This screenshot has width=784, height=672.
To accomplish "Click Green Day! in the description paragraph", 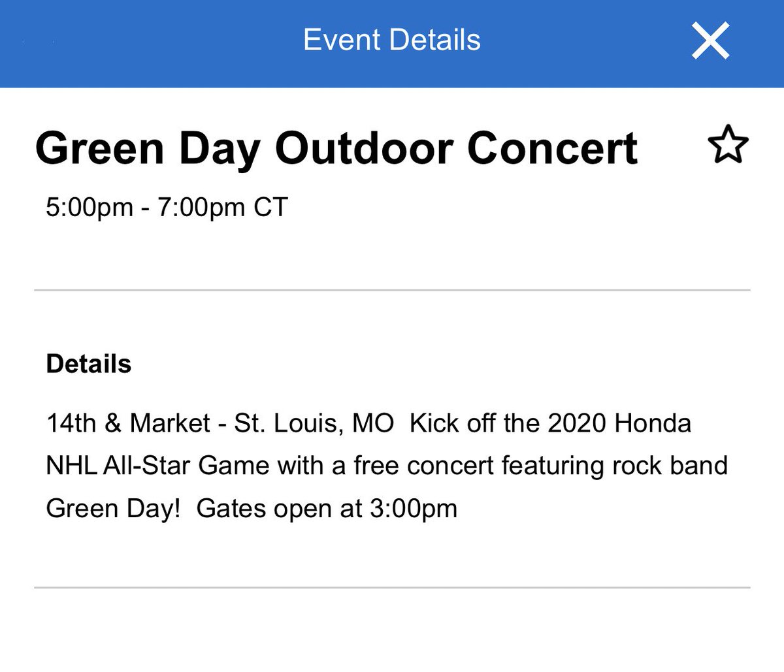I will click(113, 508).
